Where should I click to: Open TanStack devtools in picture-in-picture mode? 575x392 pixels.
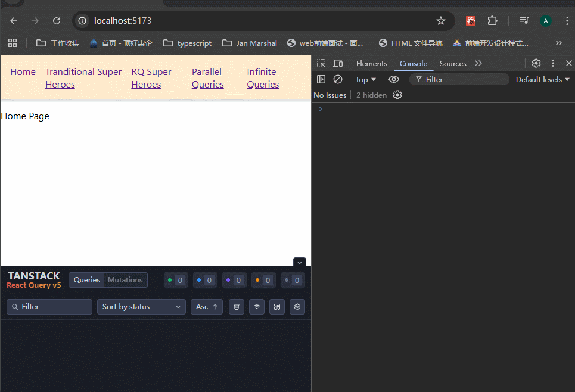277,307
